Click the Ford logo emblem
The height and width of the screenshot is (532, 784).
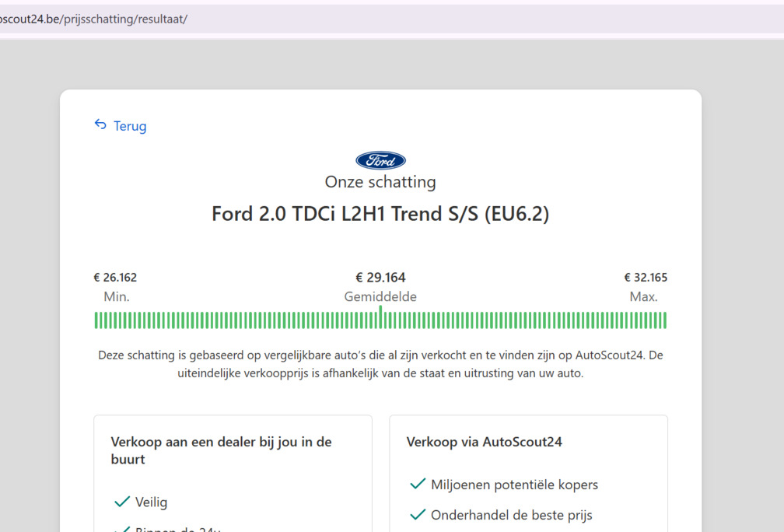click(x=380, y=160)
